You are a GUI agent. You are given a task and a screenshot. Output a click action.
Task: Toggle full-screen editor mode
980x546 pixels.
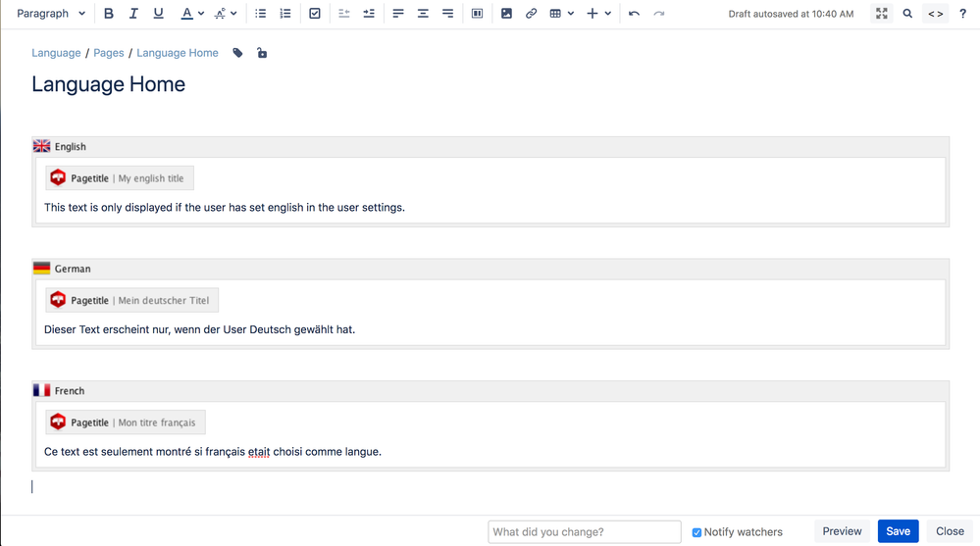881,13
